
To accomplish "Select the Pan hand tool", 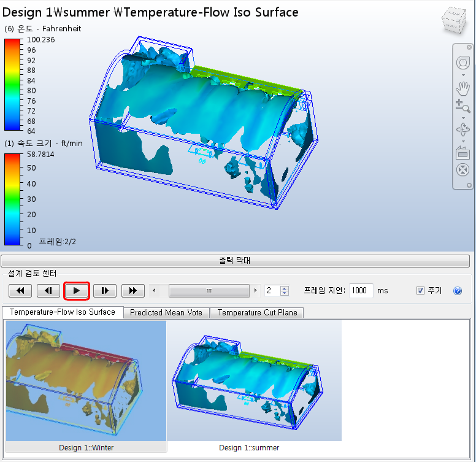I will coord(463,88).
